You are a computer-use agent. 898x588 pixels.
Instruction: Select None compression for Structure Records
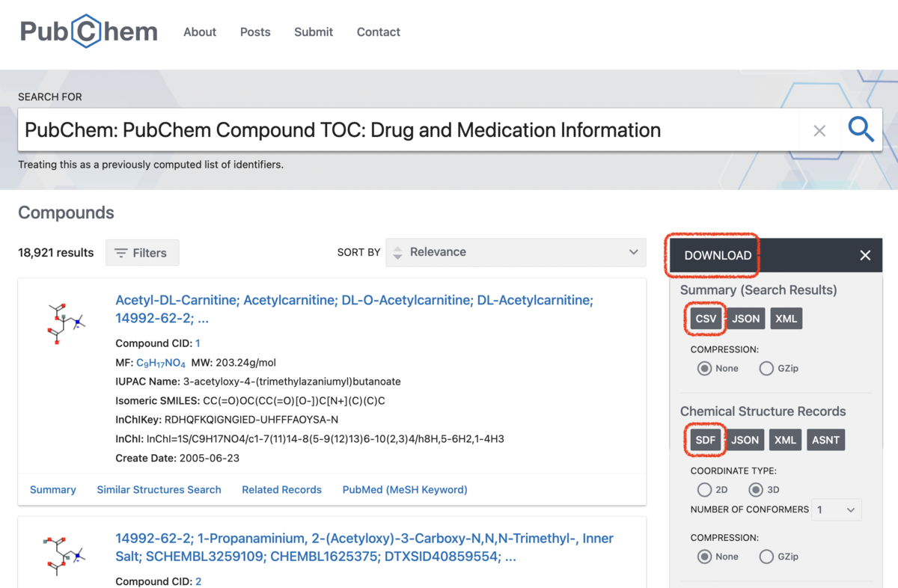coord(704,557)
